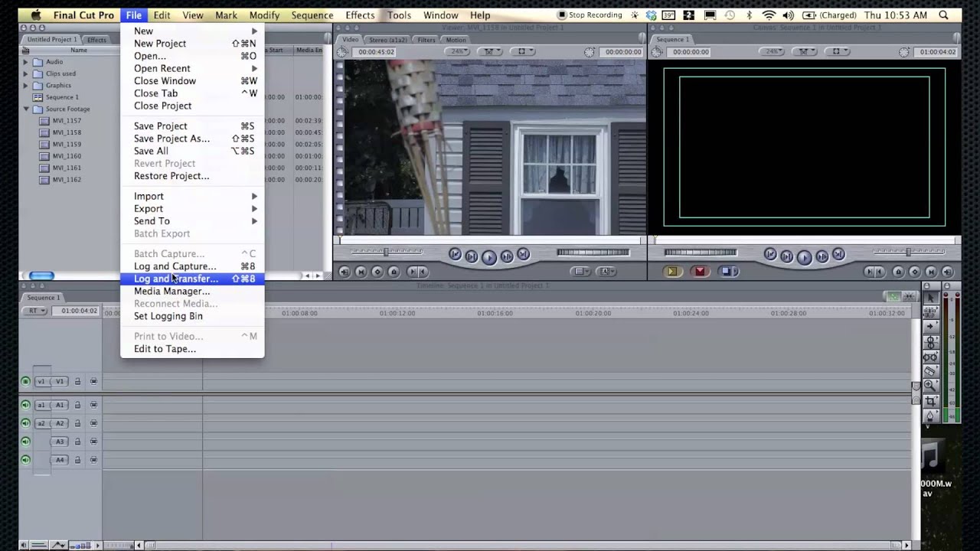
Task: Click Mark Clip button in Viewer
Action: coord(361,272)
